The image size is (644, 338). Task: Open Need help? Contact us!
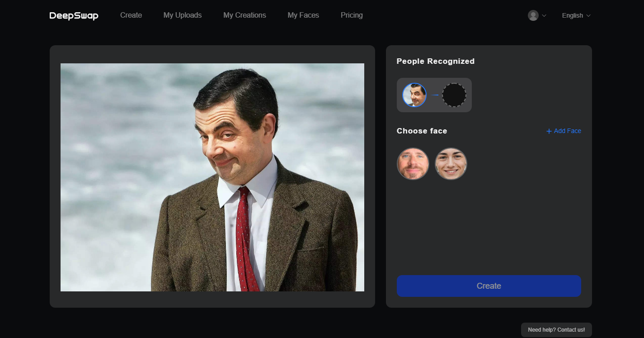[556, 330]
